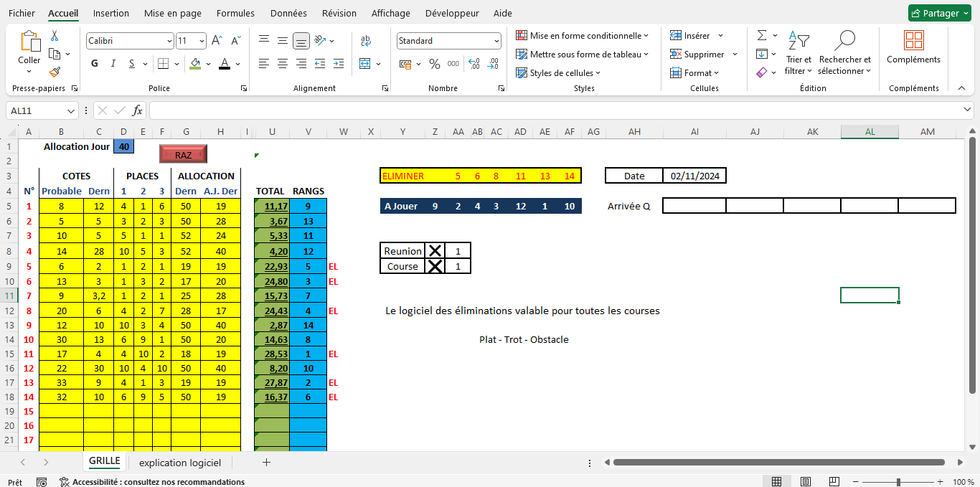
Task: Switch to Données ribbon tab
Action: (288, 13)
